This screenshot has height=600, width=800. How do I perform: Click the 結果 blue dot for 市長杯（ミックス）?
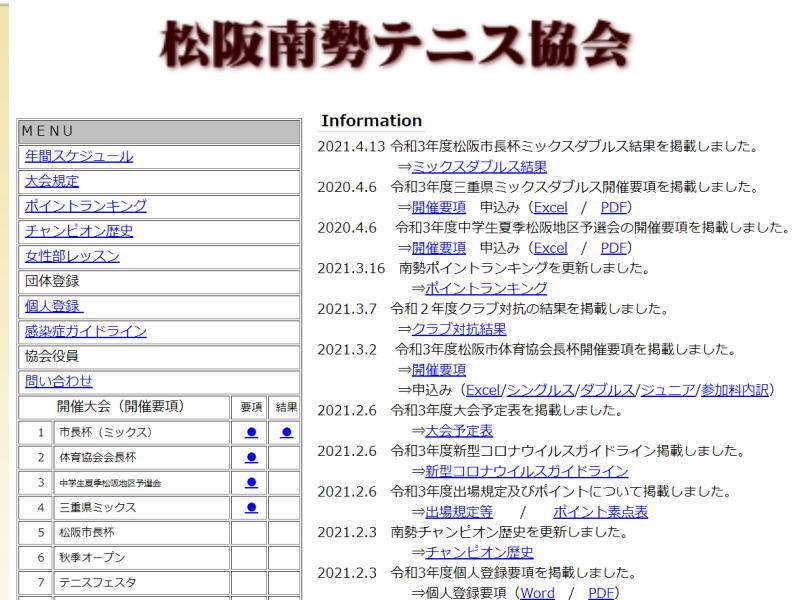point(286,433)
